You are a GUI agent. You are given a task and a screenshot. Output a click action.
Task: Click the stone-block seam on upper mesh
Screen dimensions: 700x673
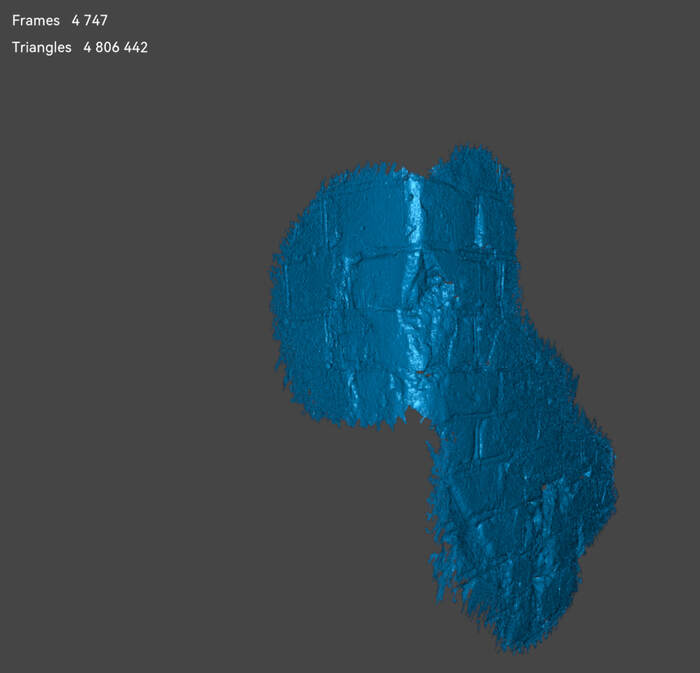(x=380, y=258)
